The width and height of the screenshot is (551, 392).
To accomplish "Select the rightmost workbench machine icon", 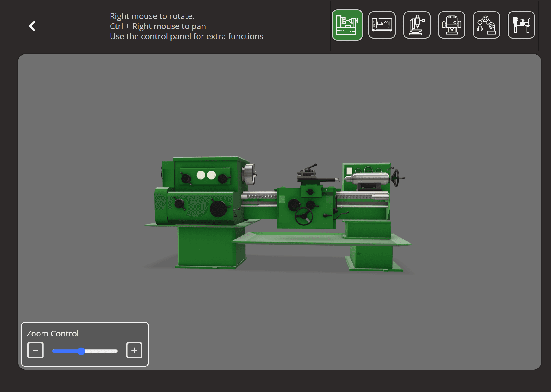I will (521, 25).
